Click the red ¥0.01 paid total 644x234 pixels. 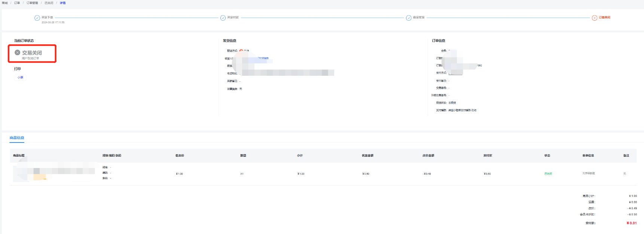(631, 223)
